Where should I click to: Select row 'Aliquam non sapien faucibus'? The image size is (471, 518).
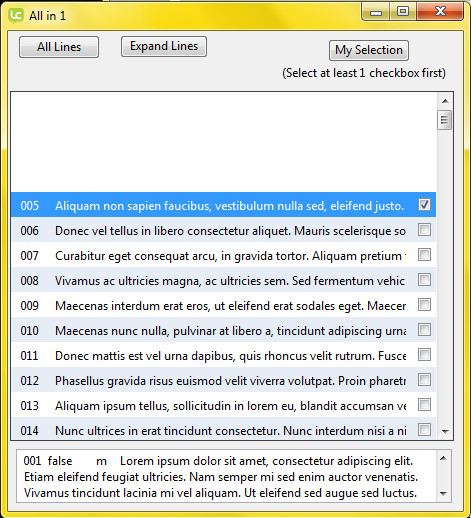click(x=224, y=205)
